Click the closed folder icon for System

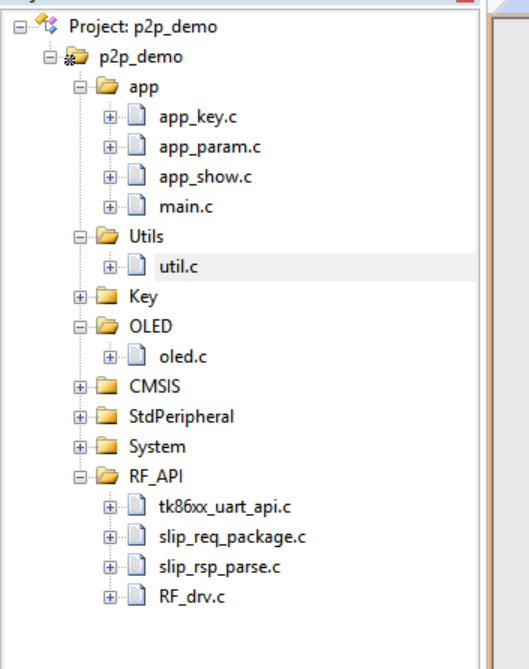(107, 445)
